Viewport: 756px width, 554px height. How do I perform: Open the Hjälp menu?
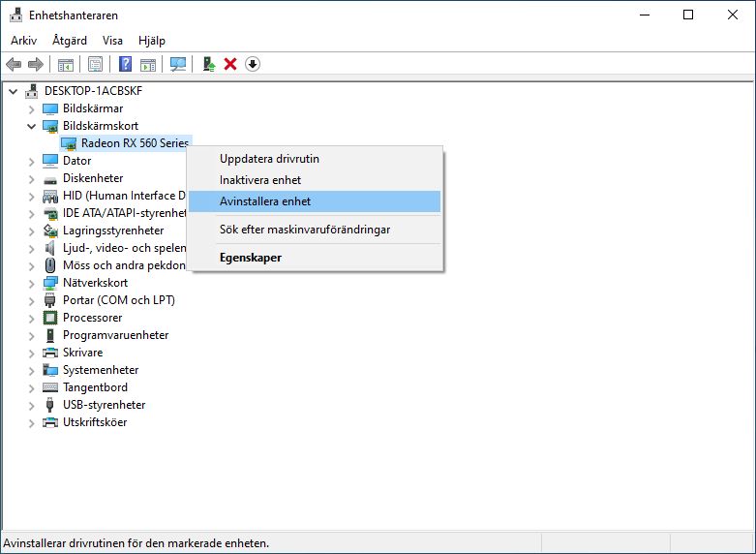click(x=152, y=41)
